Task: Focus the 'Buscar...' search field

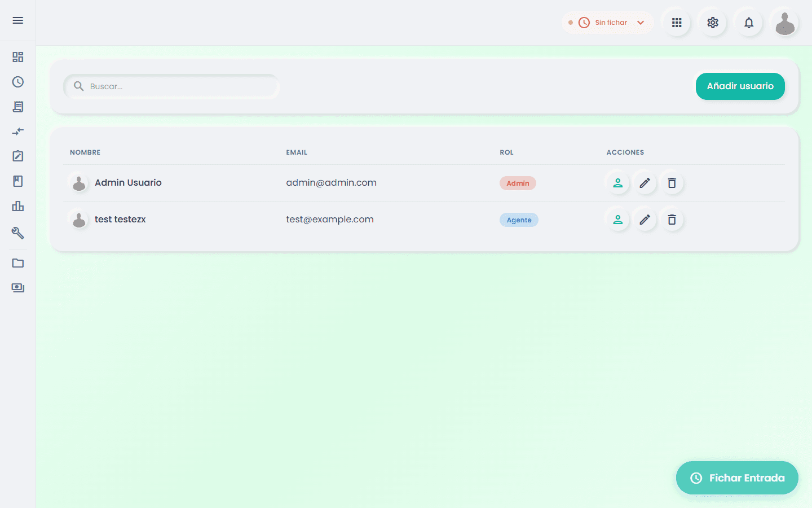Action: [171, 86]
